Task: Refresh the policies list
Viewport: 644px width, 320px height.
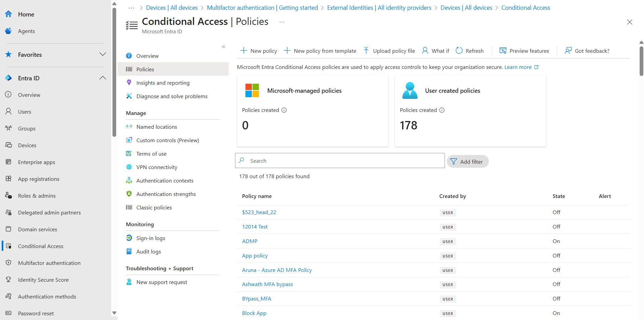Action: [x=459, y=50]
